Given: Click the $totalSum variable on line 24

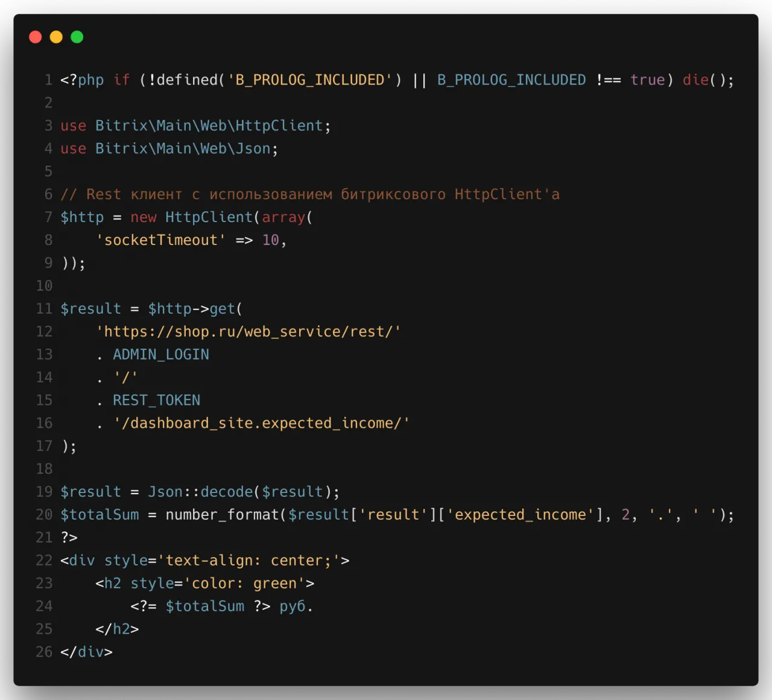Looking at the screenshot, I should [205, 606].
